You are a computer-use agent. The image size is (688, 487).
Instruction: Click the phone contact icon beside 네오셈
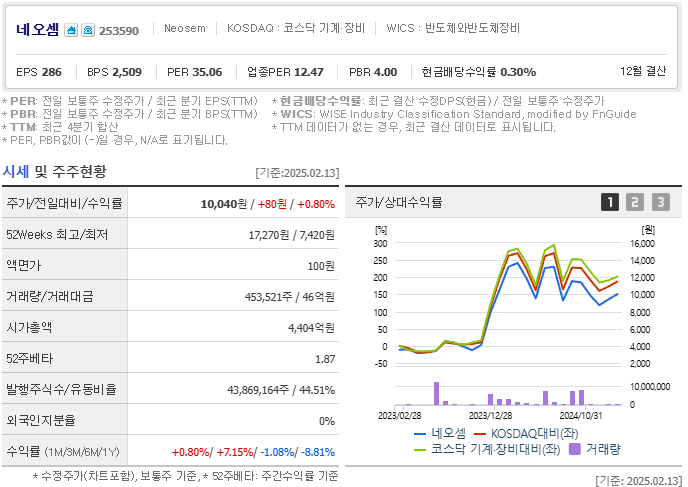click(88, 30)
